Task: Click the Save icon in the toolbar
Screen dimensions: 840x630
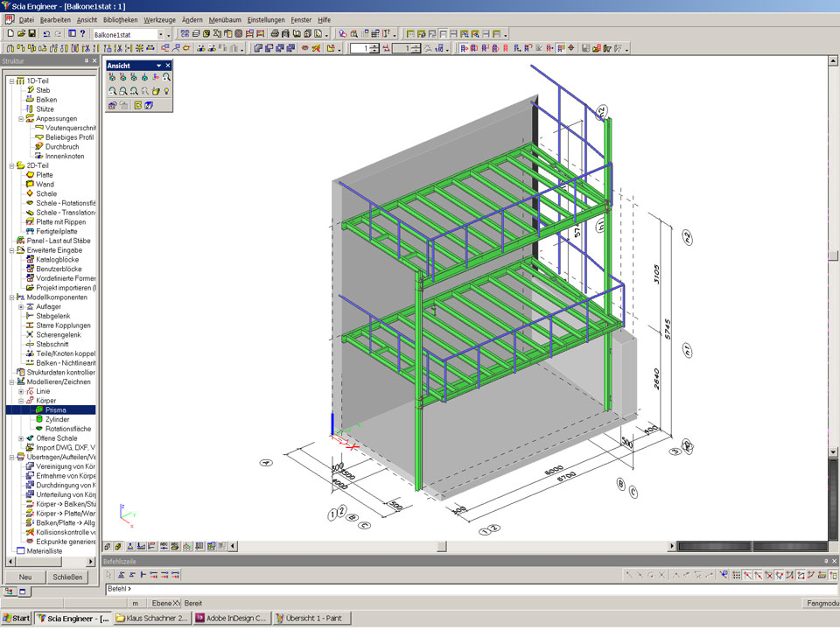Action: (x=32, y=33)
